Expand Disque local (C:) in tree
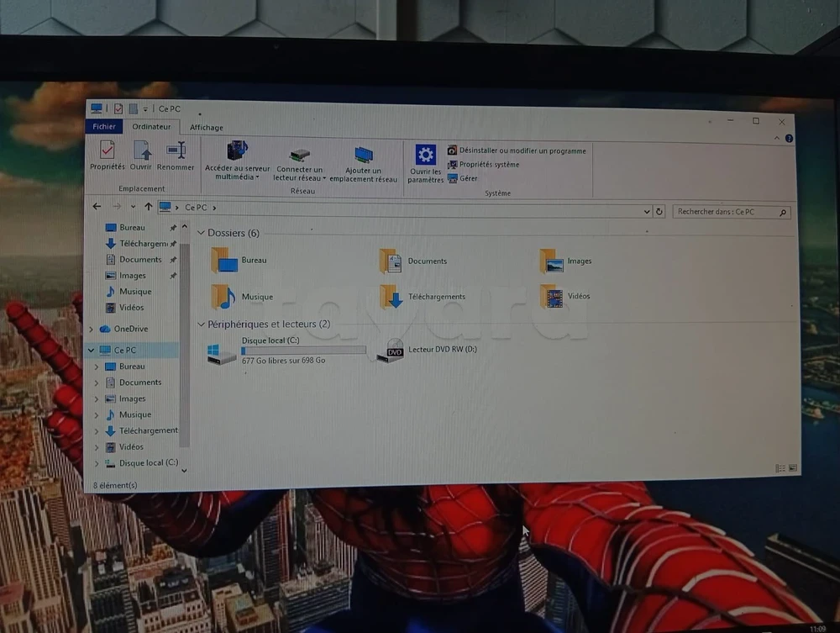The image size is (840, 633). 97,463
